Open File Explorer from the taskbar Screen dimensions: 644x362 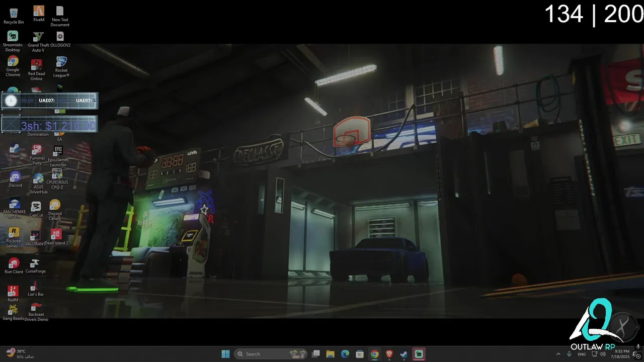(x=331, y=354)
